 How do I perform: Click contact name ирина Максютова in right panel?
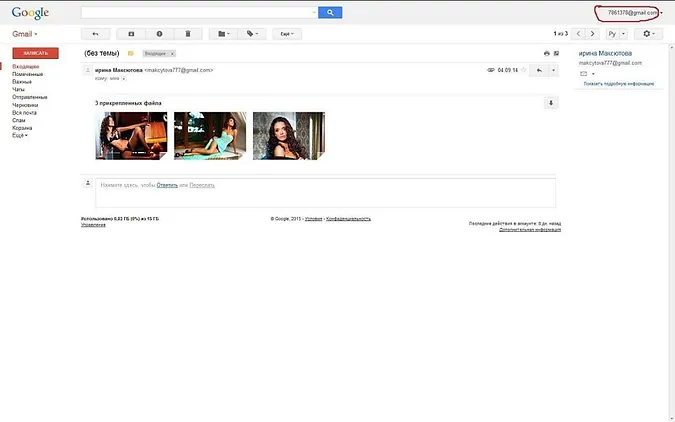click(605, 53)
